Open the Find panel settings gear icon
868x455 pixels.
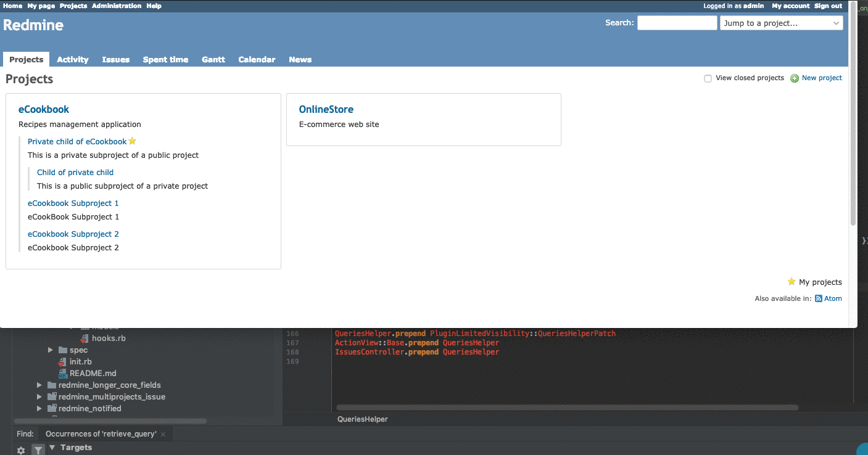coord(21,451)
